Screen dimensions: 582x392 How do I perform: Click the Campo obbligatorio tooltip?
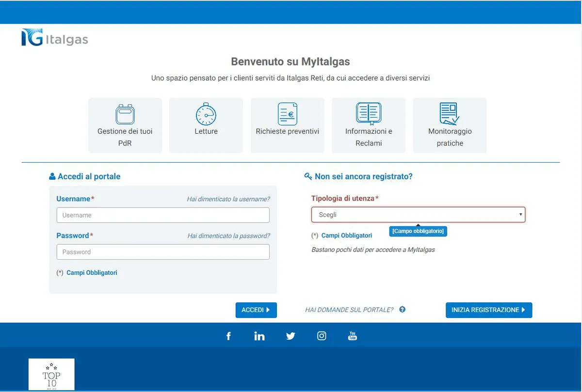point(418,231)
